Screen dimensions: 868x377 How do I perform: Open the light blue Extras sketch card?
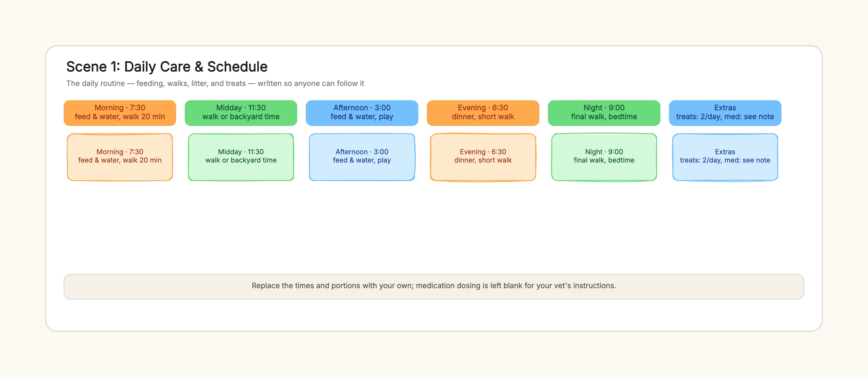click(725, 157)
